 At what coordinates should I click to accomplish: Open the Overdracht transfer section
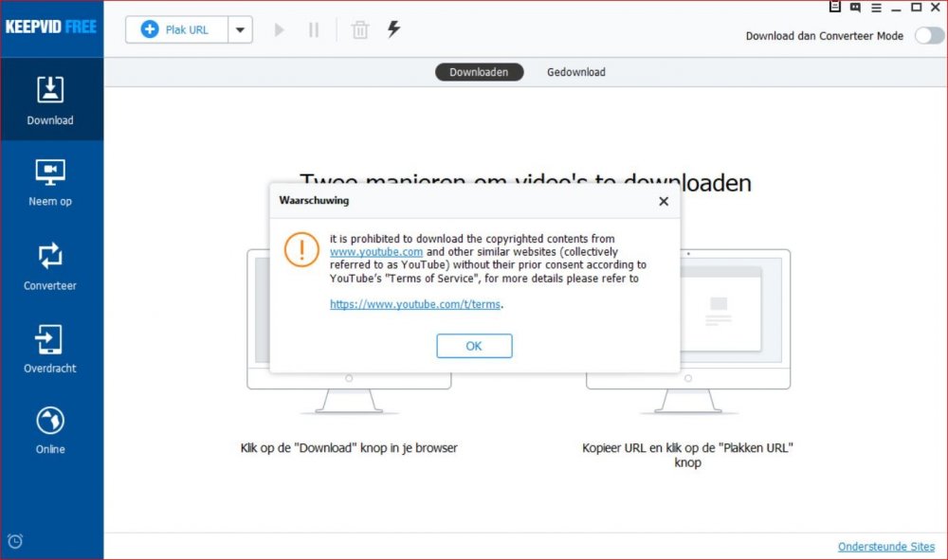tap(50, 349)
